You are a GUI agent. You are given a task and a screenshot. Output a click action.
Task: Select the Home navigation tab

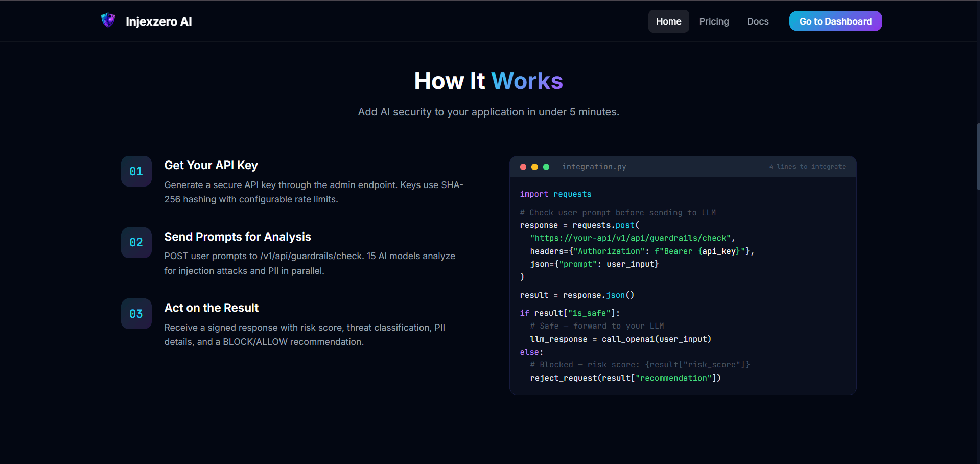pos(668,21)
